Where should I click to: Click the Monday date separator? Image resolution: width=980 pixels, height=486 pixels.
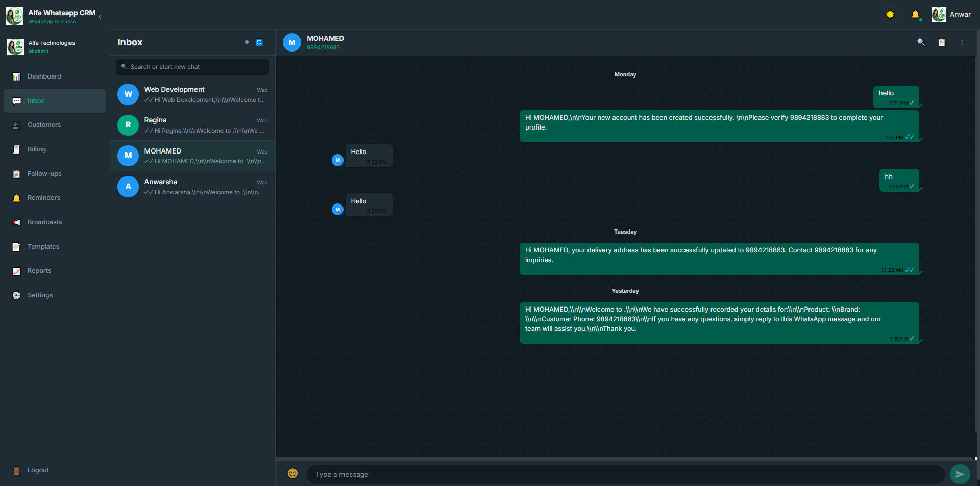(625, 75)
